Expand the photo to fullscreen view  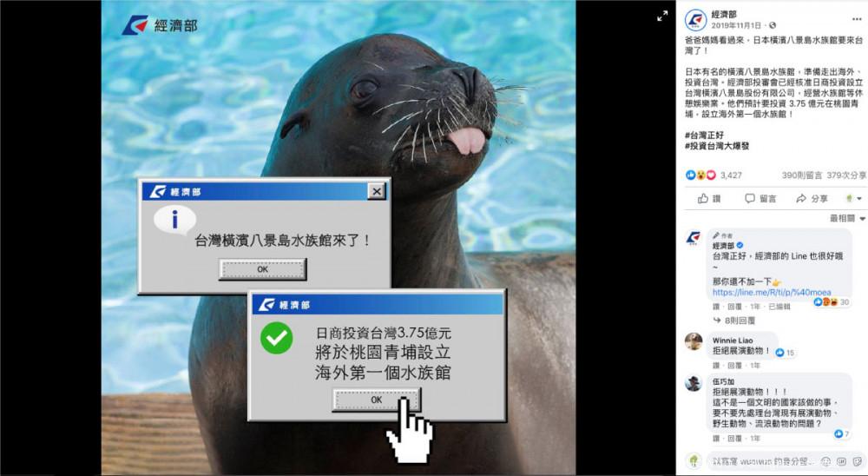coord(662,17)
